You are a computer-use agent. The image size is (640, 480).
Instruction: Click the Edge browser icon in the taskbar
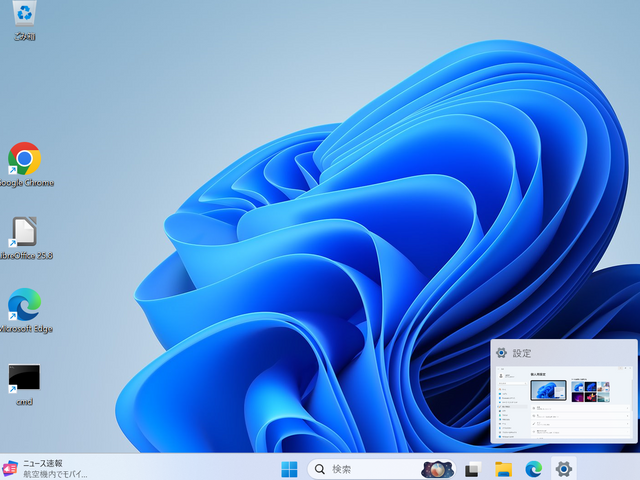534,469
